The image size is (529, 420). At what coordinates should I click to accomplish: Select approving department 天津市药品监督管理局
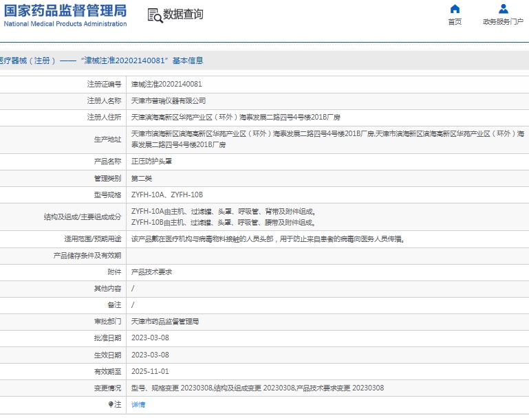[x=165, y=322]
